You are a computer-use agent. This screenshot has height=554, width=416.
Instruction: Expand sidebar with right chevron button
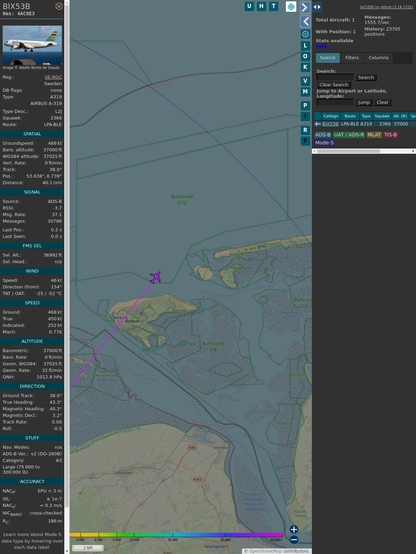(x=305, y=7)
